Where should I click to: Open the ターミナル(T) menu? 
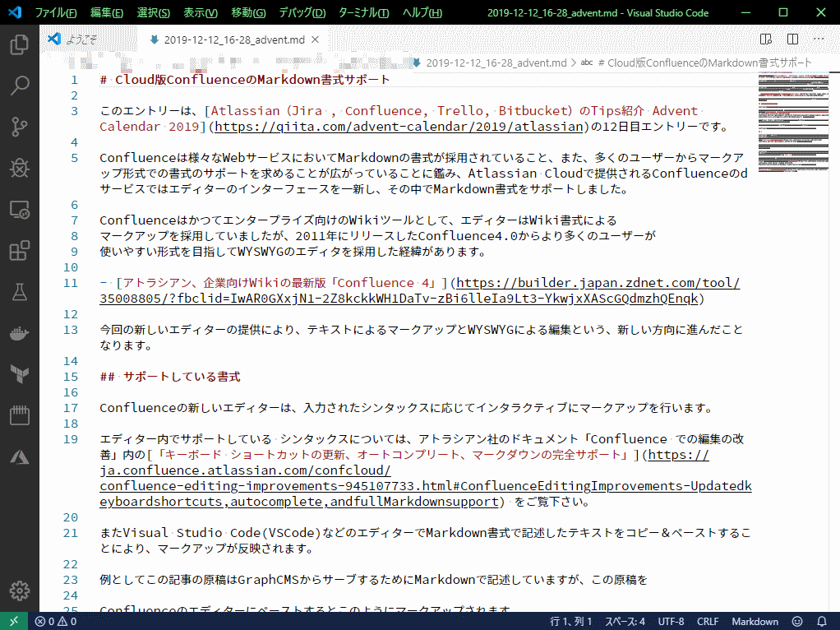pyautogui.click(x=364, y=12)
